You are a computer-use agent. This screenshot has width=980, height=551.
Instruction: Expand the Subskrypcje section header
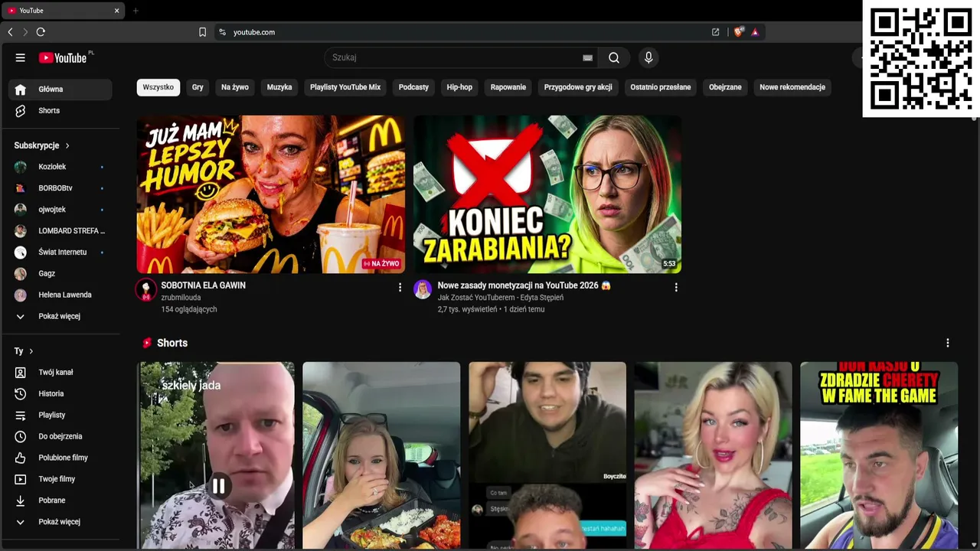[x=42, y=145]
